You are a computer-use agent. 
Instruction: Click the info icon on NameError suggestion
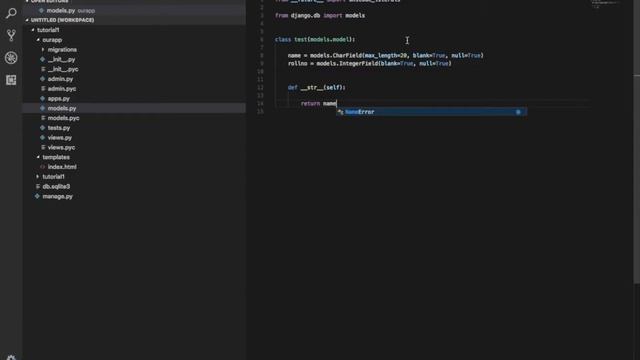(518, 112)
